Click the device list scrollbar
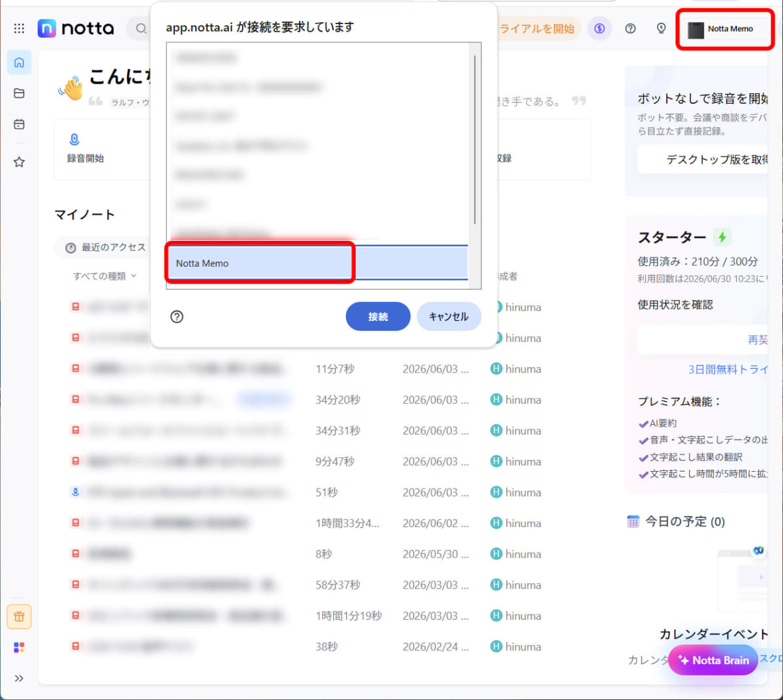 point(475,140)
